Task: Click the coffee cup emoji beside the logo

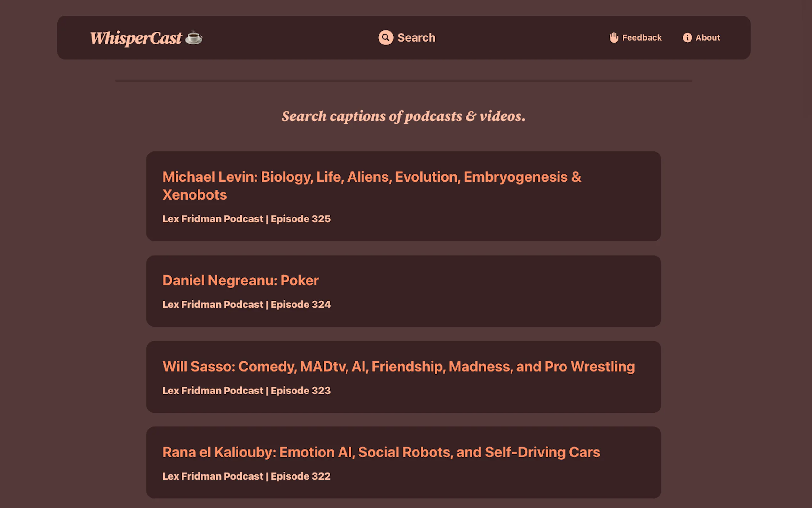Action: pos(194,37)
